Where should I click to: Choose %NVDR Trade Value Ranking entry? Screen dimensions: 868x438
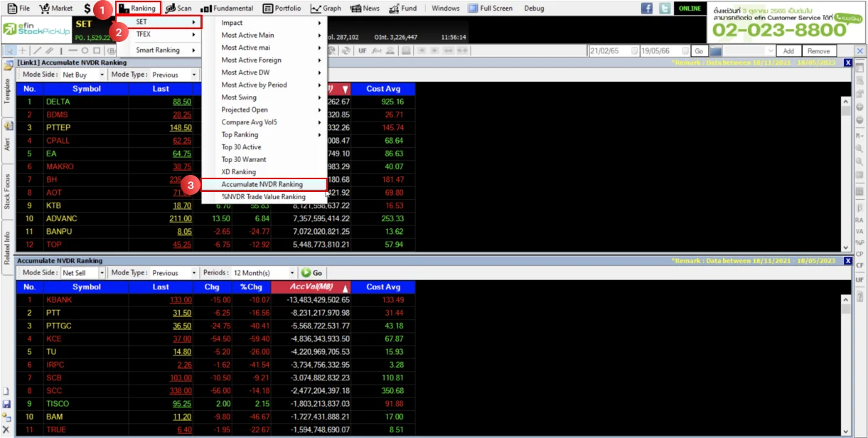coord(264,197)
